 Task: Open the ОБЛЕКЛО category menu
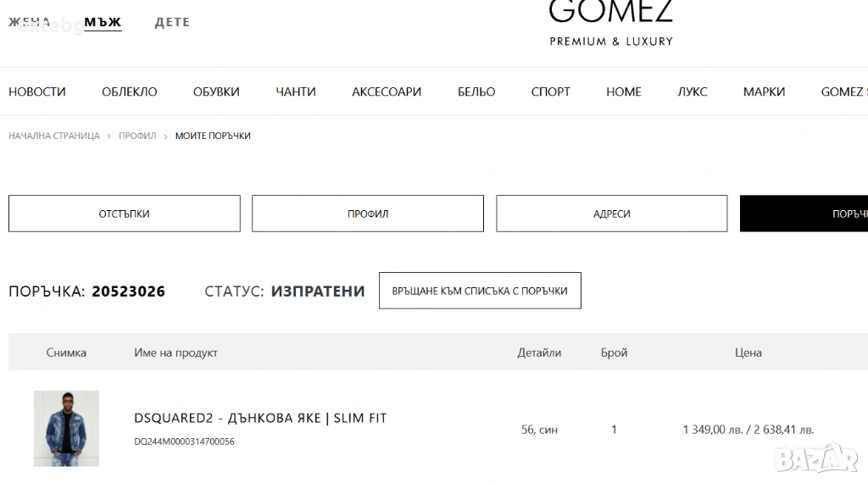tap(129, 92)
